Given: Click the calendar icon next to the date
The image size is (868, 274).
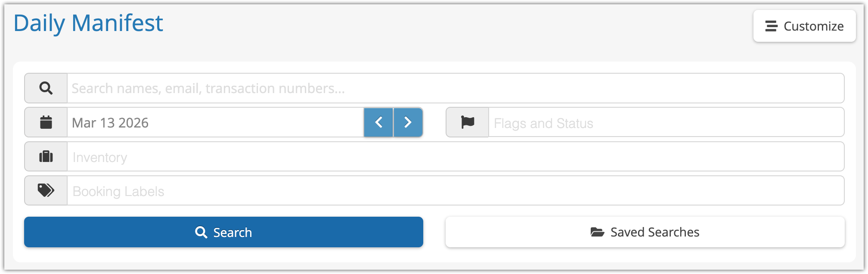Looking at the screenshot, I should pos(46,122).
